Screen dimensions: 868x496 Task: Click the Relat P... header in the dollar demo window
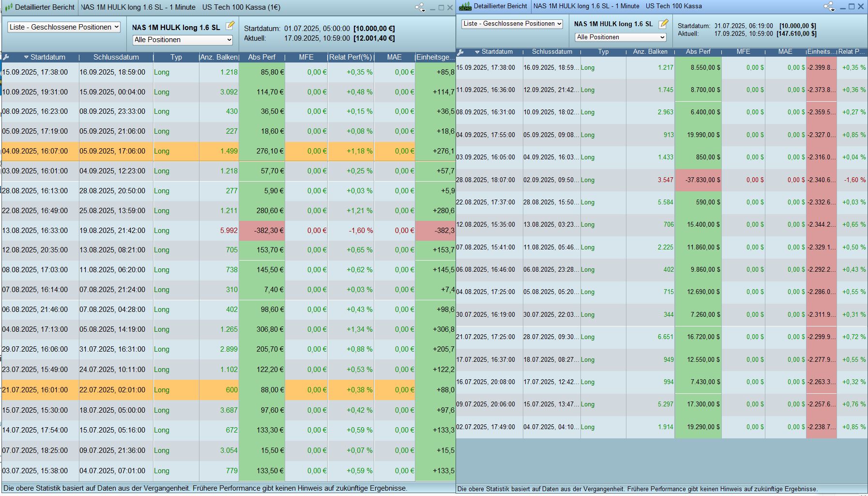(x=852, y=52)
